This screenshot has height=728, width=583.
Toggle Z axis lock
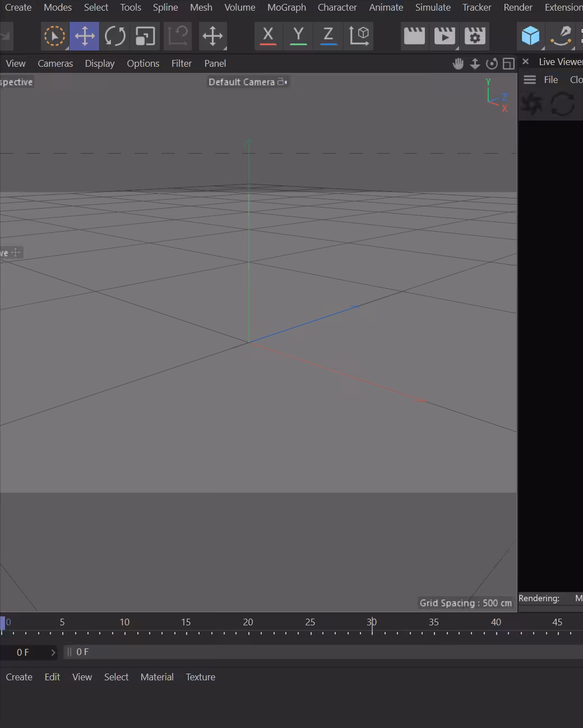coord(328,36)
